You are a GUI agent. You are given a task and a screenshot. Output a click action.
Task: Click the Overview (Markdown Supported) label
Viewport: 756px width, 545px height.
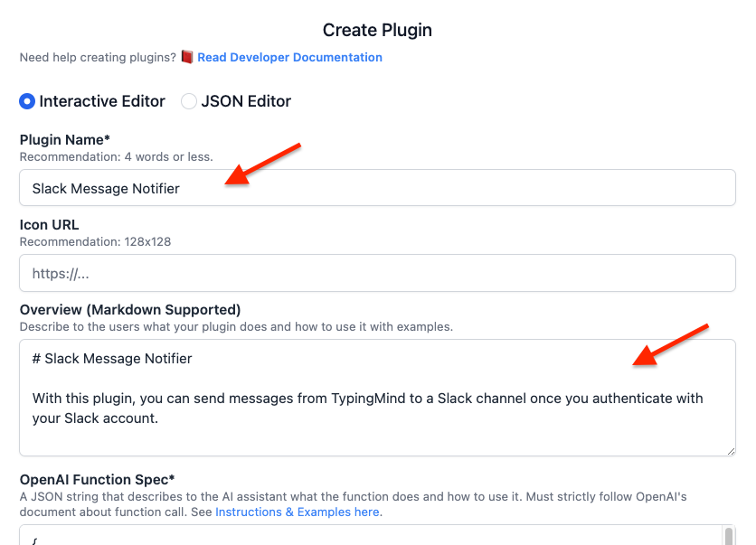point(130,310)
